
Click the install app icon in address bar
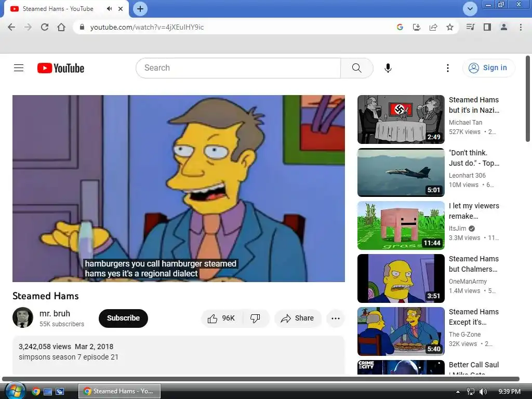tap(416, 27)
